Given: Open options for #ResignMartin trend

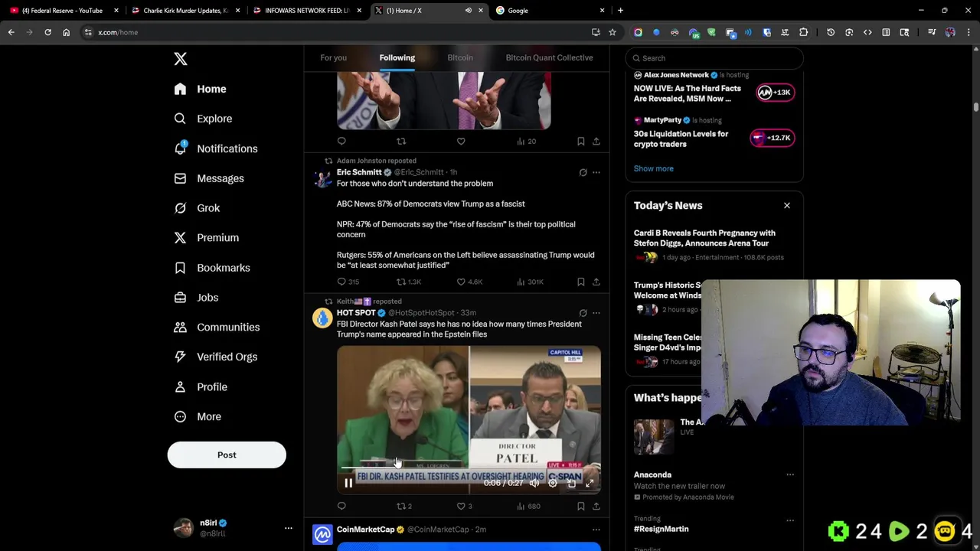Looking at the screenshot, I should click(x=790, y=520).
